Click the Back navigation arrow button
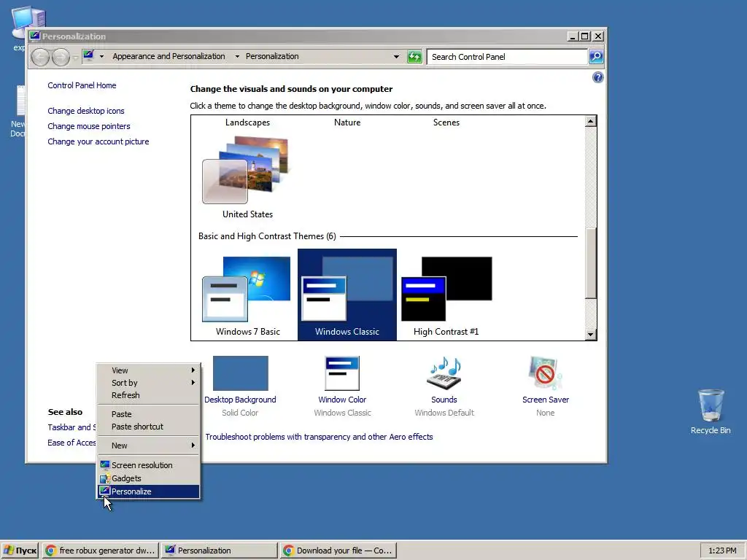Viewport: 747px width, 560px height. (x=41, y=57)
